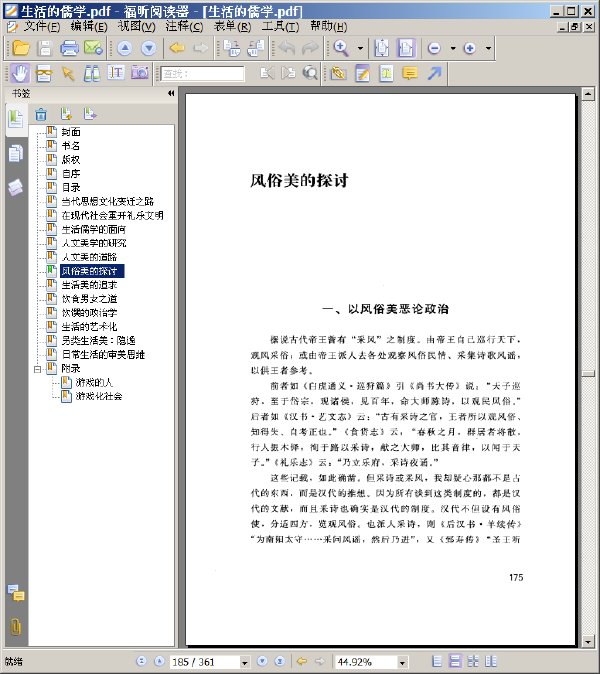Click the previous page button in status bar
Image resolution: width=600 pixels, height=674 pixels.
(x=159, y=661)
